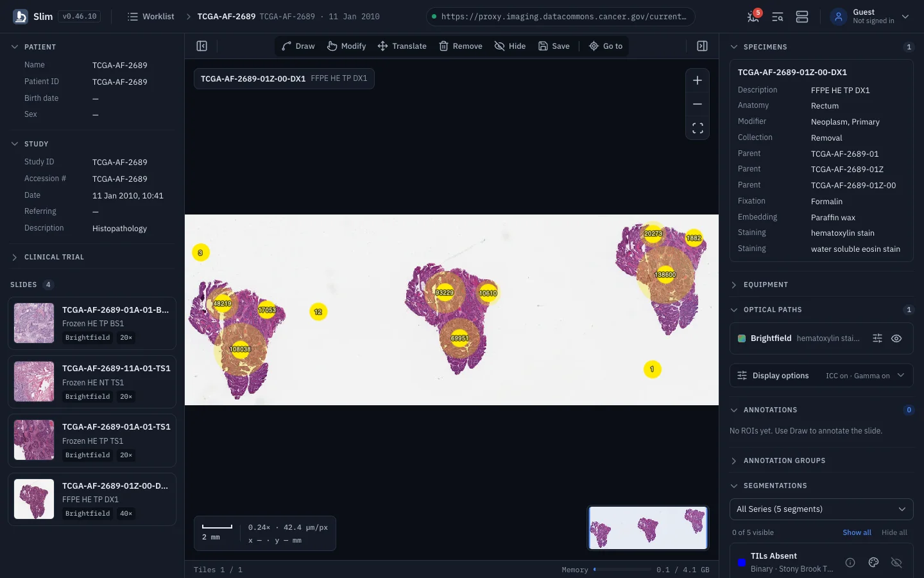The image size is (924, 578).
Task: Click the server layout icon in header
Action: pyautogui.click(x=802, y=17)
